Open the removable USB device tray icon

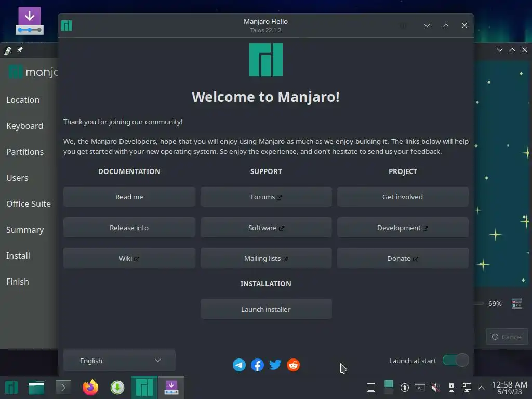[451, 388]
